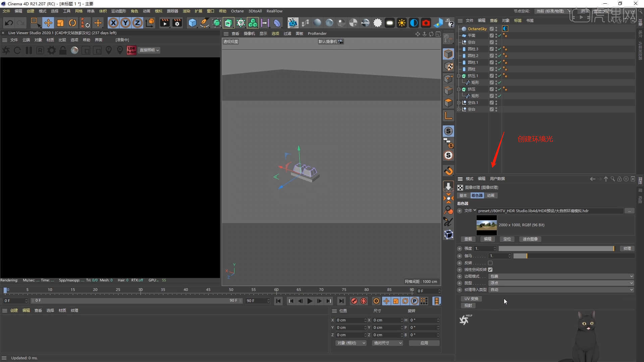Click the file browse '...' button
The image size is (644, 362).
pyautogui.click(x=630, y=211)
